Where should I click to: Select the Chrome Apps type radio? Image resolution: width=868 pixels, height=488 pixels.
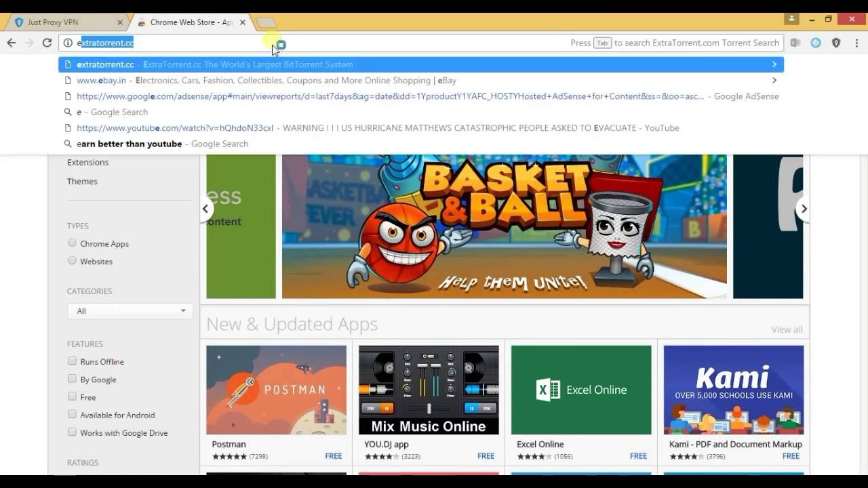[72, 243]
